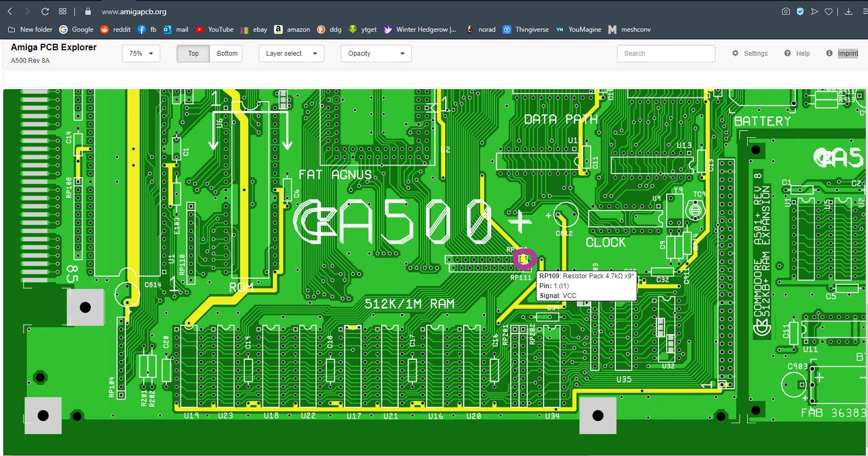This screenshot has height=456, width=868.
Task: Expand the Layer select dropdown
Action: 292,54
